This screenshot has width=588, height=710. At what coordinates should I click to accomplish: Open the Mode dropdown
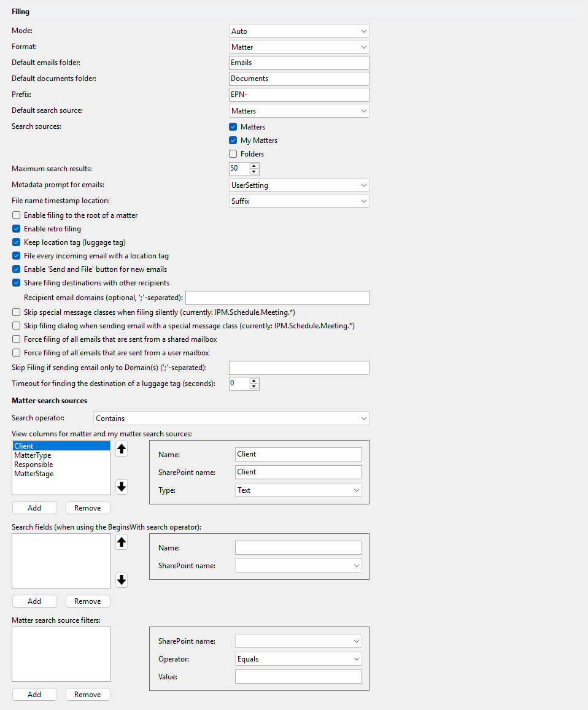299,31
